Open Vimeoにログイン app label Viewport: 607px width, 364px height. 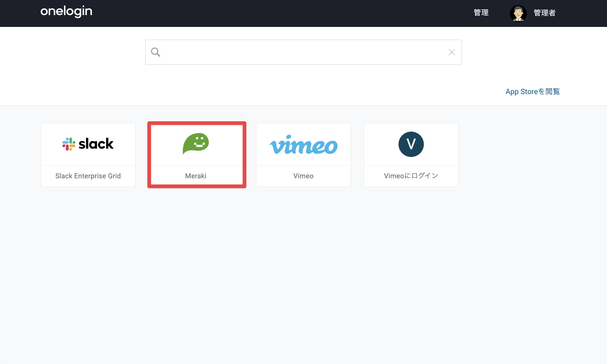[411, 176]
